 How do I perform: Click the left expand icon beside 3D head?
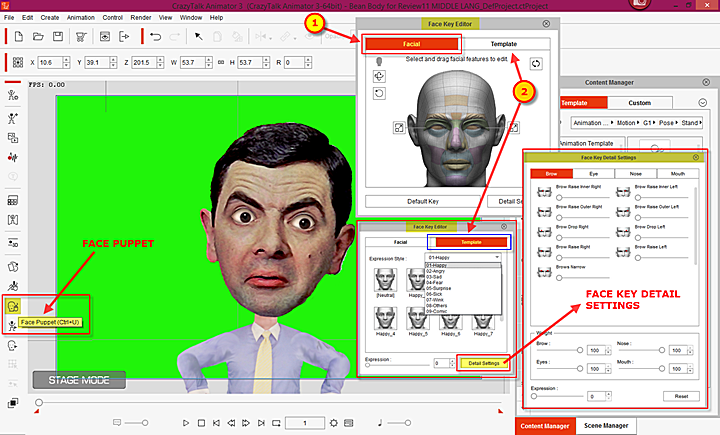399,128
